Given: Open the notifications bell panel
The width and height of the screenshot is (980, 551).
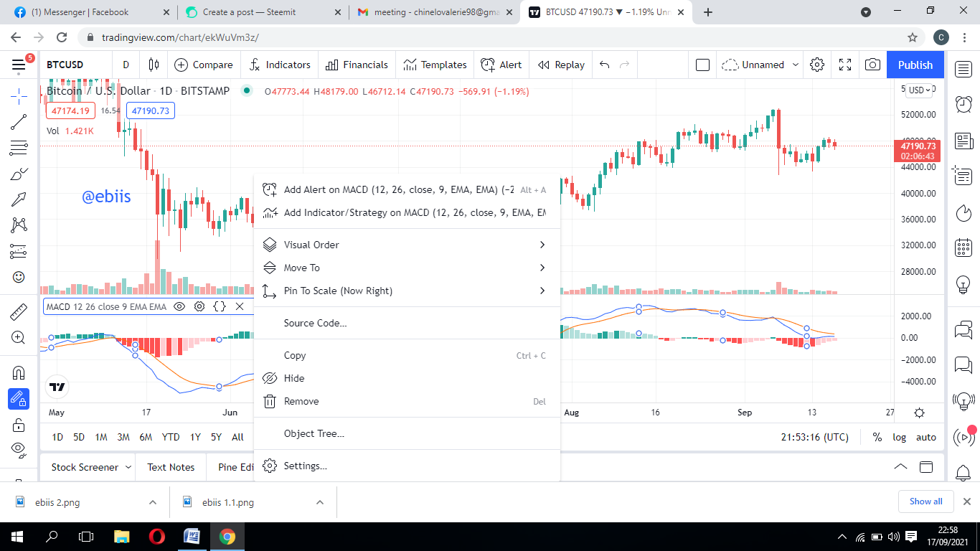Looking at the screenshot, I should (963, 473).
